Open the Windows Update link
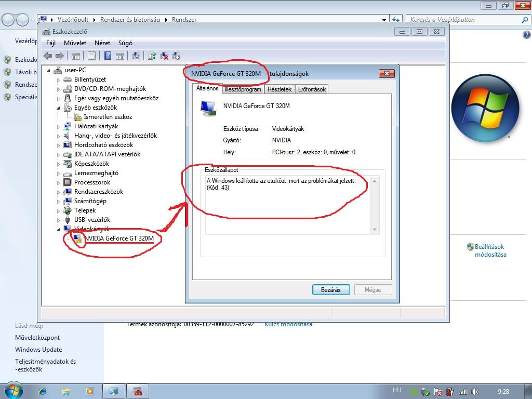 [38, 350]
